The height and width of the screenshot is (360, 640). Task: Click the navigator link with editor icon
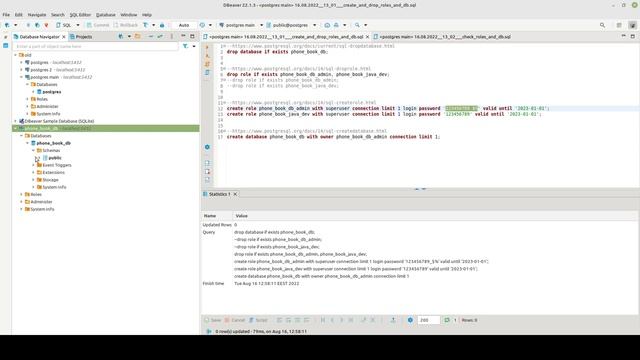pos(160,37)
